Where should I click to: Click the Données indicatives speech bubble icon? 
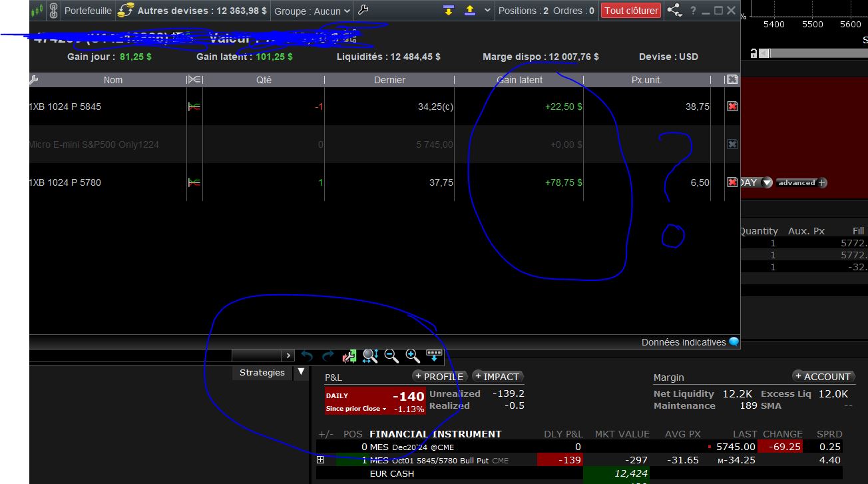(734, 342)
